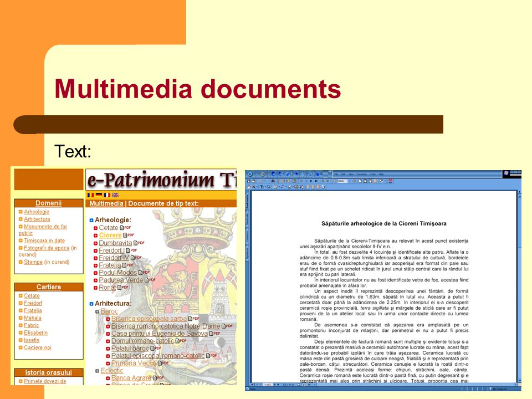This screenshot has width=532, height=399.
Task: Open Palatul episcopal romano-catolic link
Action: [x=158, y=356]
